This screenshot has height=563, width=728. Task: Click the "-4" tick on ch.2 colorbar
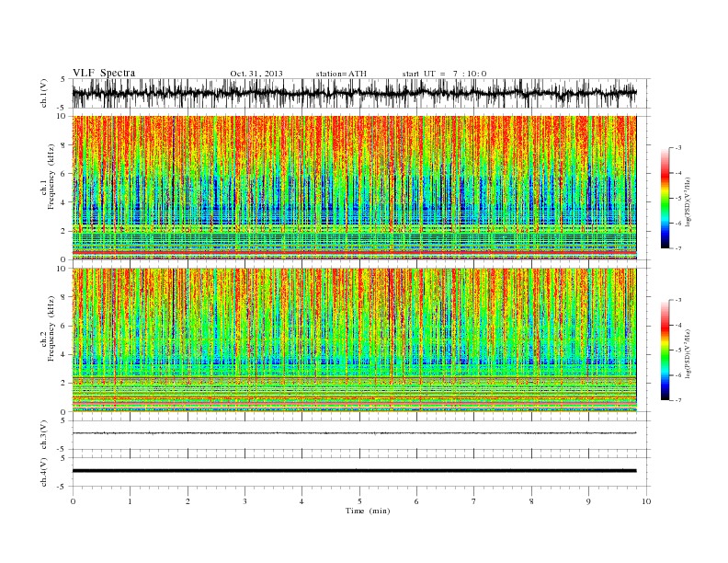click(x=678, y=326)
